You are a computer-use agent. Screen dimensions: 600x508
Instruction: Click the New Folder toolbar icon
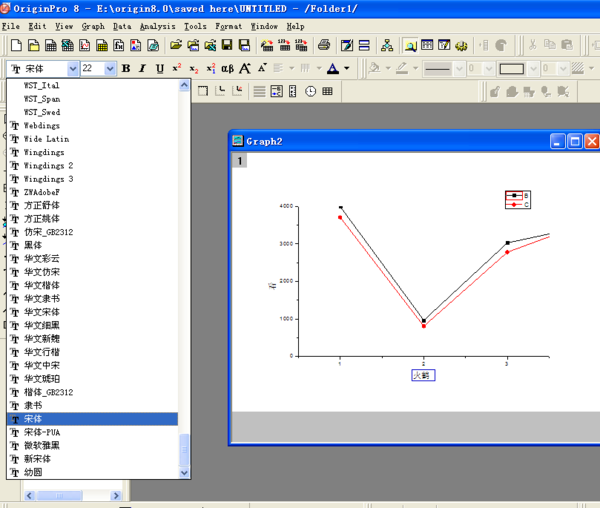click(x=33, y=45)
